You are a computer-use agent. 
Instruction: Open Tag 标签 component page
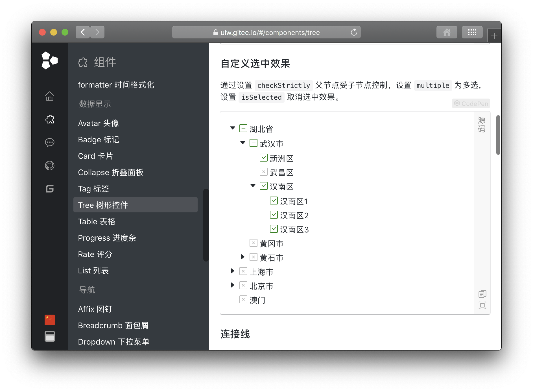[136, 189]
